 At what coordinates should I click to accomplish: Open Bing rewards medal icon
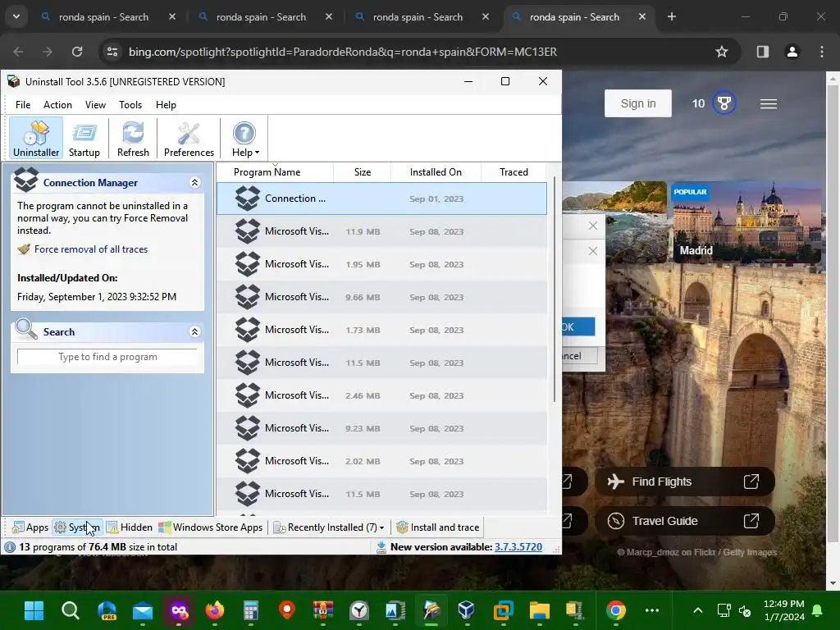724,103
